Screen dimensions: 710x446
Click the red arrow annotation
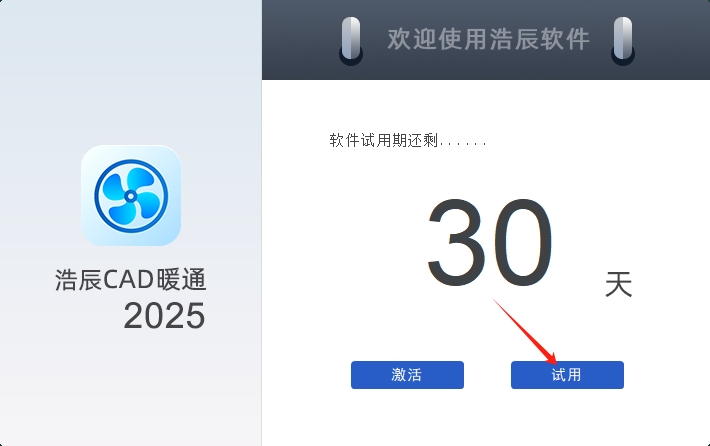pos(525,332)
